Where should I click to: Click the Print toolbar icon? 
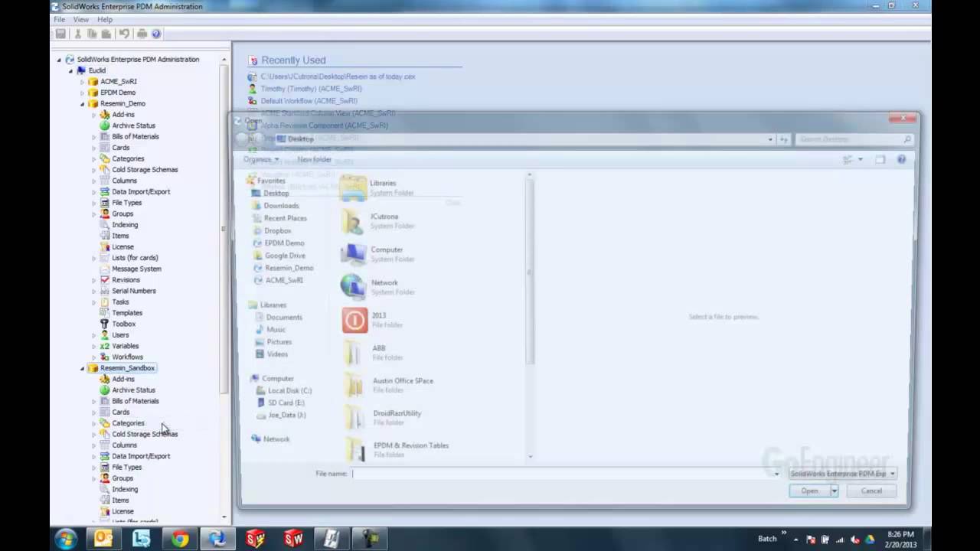142,34
